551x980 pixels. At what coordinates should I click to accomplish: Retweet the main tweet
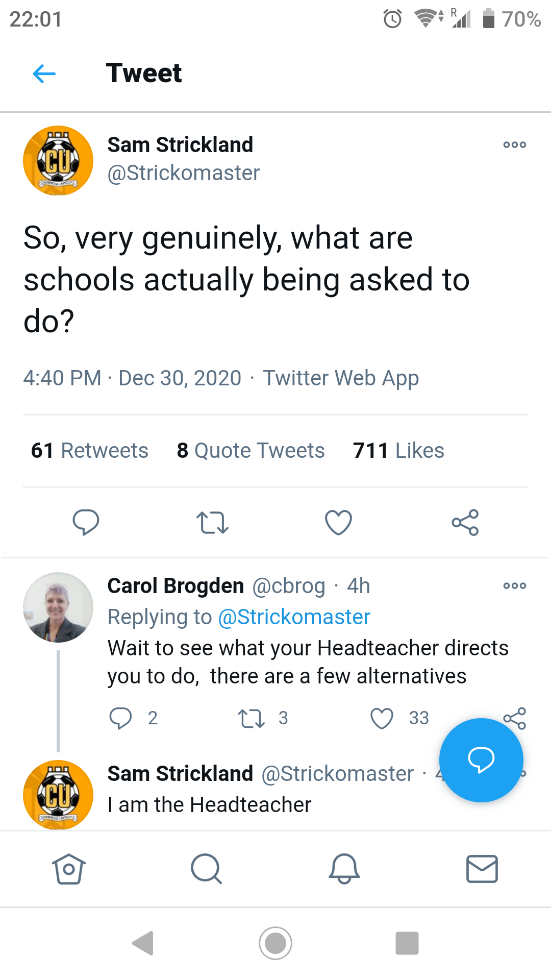212,523
